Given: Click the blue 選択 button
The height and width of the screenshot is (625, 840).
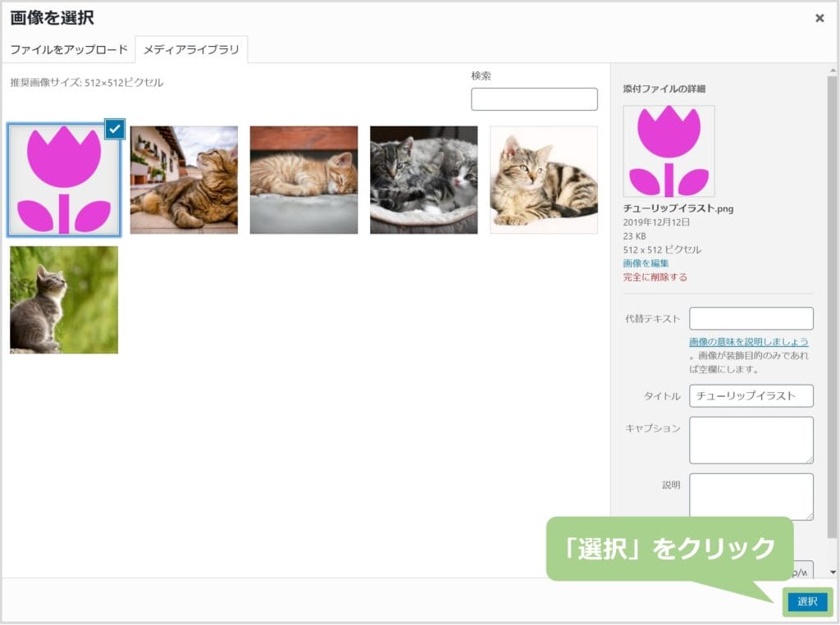Looking at the screenshot, I should (807, 602).
